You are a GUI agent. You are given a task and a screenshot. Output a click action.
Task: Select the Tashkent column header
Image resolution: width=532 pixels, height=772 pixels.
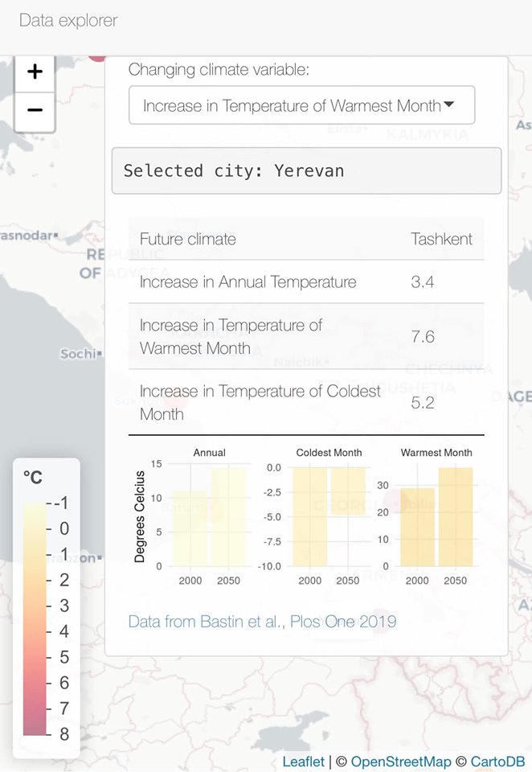(x=441, y=239)
